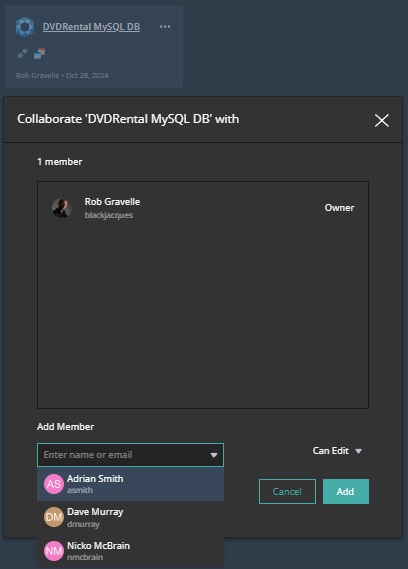Viewport: 408px width, 569px height.
Task: Click the Collaborate 'DVDRental MySQL DB' with title
Action: [x=128, y=119]
